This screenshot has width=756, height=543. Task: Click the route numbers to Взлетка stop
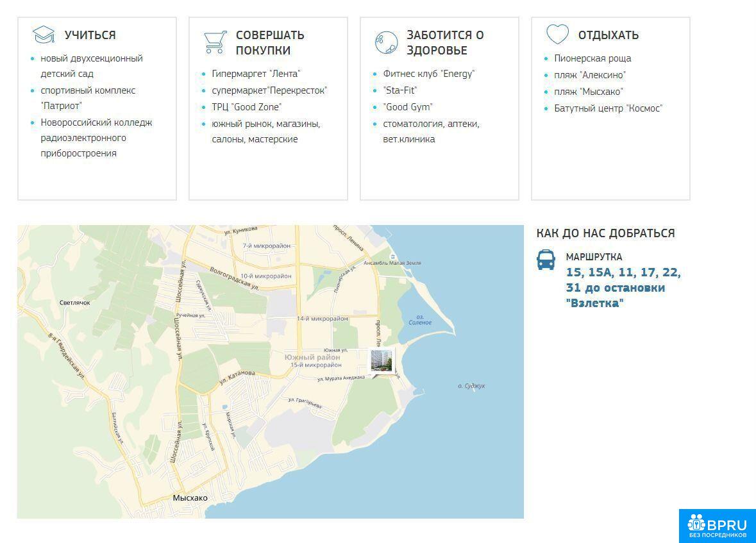[x=623, y=288]
